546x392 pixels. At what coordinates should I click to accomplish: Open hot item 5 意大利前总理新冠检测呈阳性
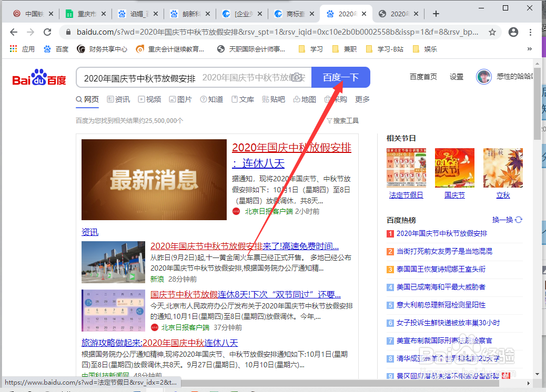[x=441, y=305]
